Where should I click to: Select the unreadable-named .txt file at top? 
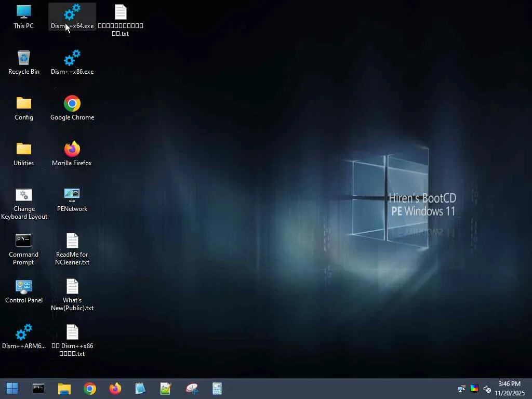pos(121,20)
